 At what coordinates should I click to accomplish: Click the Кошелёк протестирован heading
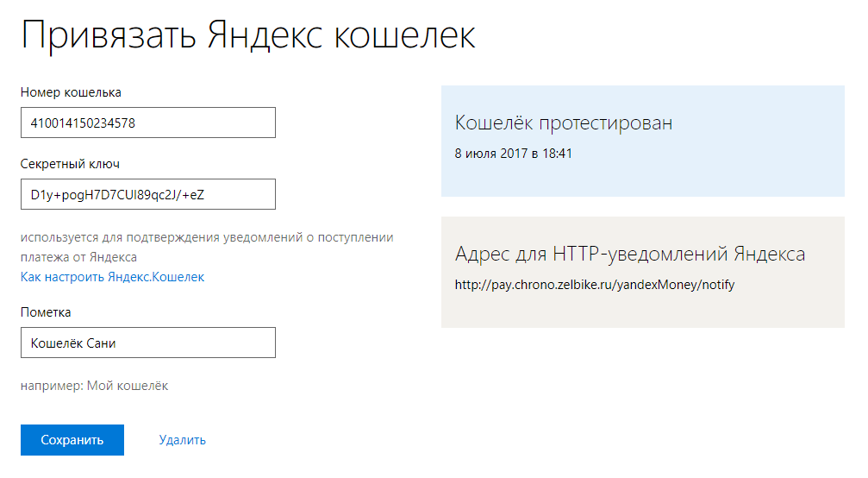point(564,123)
